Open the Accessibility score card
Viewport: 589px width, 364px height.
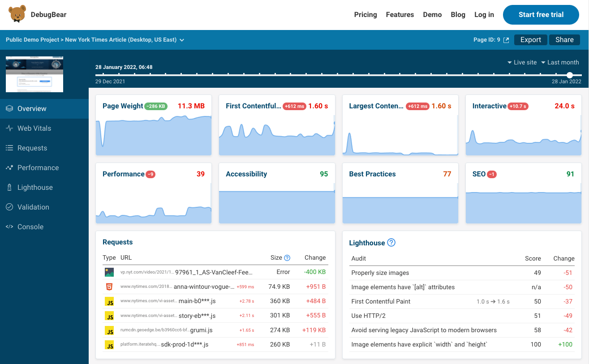277,193
